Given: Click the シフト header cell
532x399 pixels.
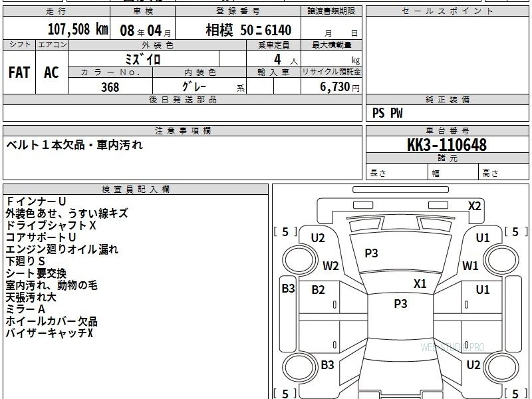Looking at the screenshot, I should [x=19, y=45].
